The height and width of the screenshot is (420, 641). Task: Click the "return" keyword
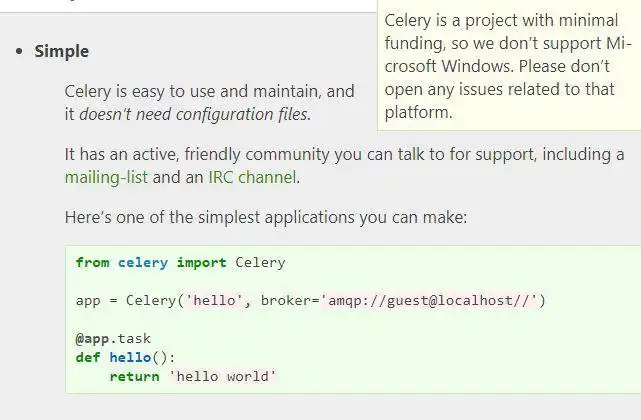[134, 376]
